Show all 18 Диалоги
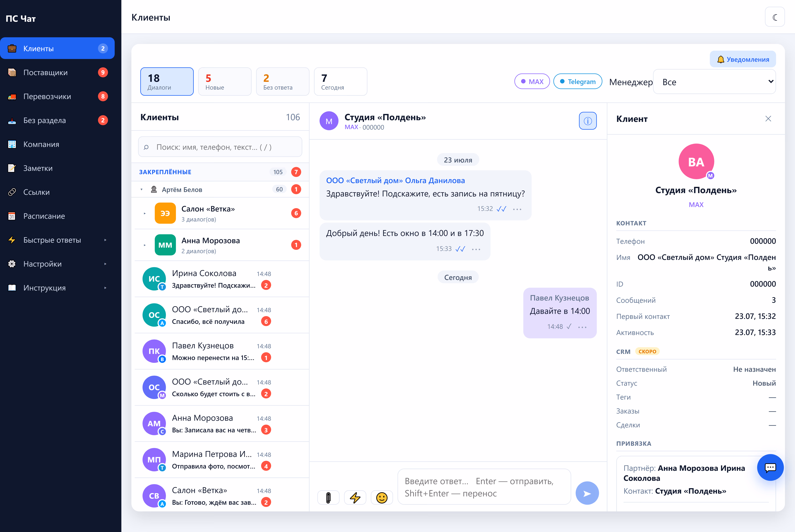The height and width of the screenshot is (532, 795). point(167,81)
